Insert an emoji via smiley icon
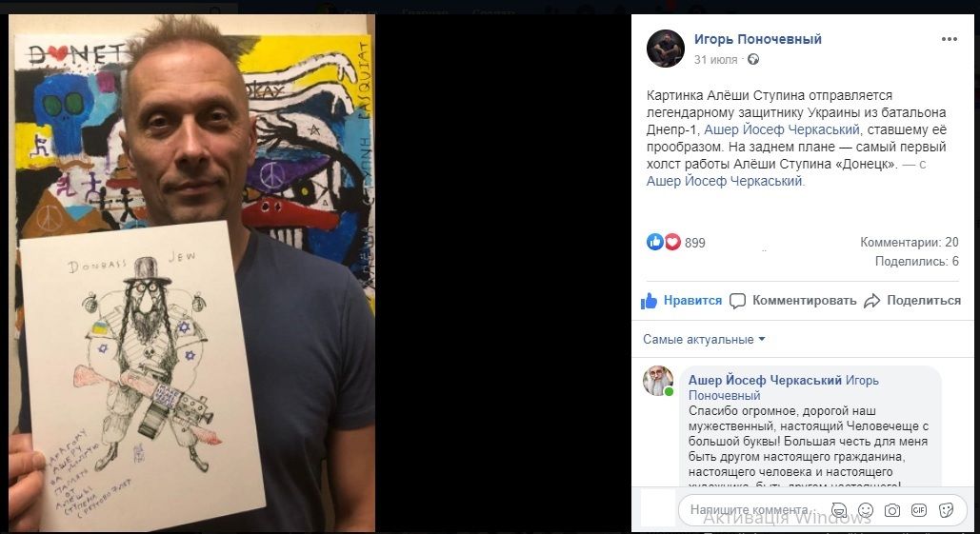Image resolution: width=980 pixels, height=534 pixels. 866,509
